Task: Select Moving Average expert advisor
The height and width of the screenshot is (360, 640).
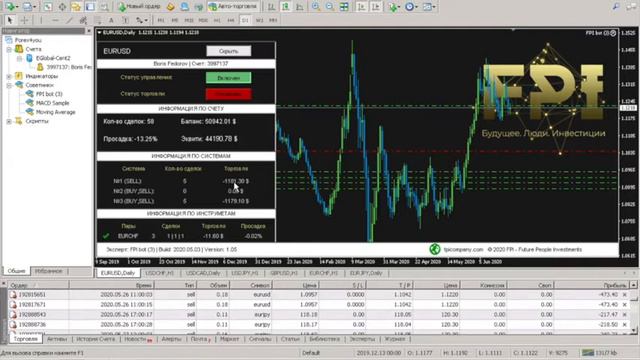Action: 56,112
